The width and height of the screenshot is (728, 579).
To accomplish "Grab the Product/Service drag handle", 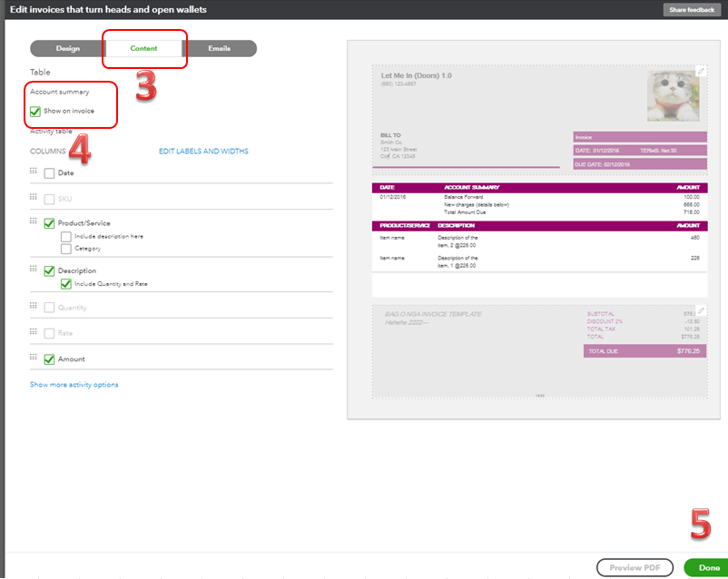I will [x=34, y=222].
